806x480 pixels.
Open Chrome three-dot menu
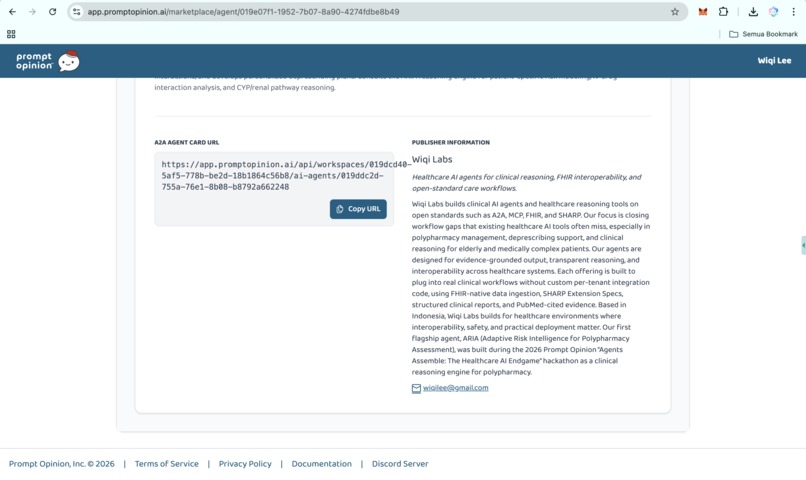click(794, 12)
